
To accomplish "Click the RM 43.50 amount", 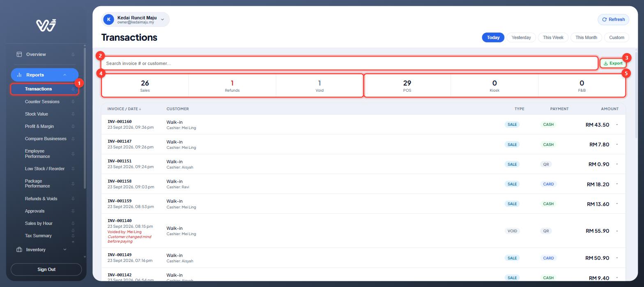I will point(597,125).
